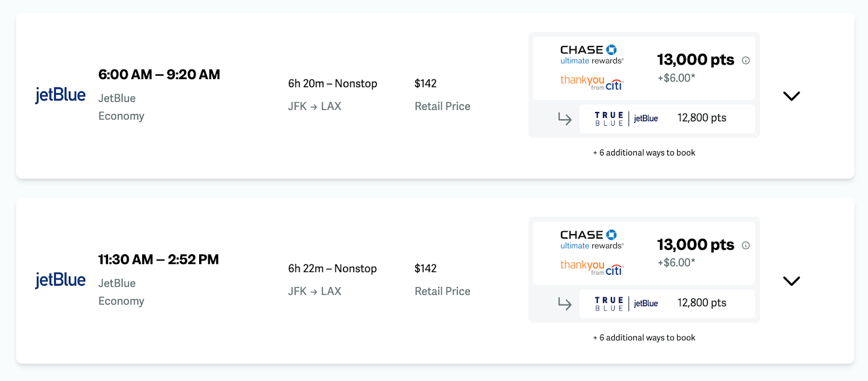Image resolution: width=868 pixels, height=381 pixels.
Task: Select 12,800 pts TrueBlue option on first flight
Action: 701,118
